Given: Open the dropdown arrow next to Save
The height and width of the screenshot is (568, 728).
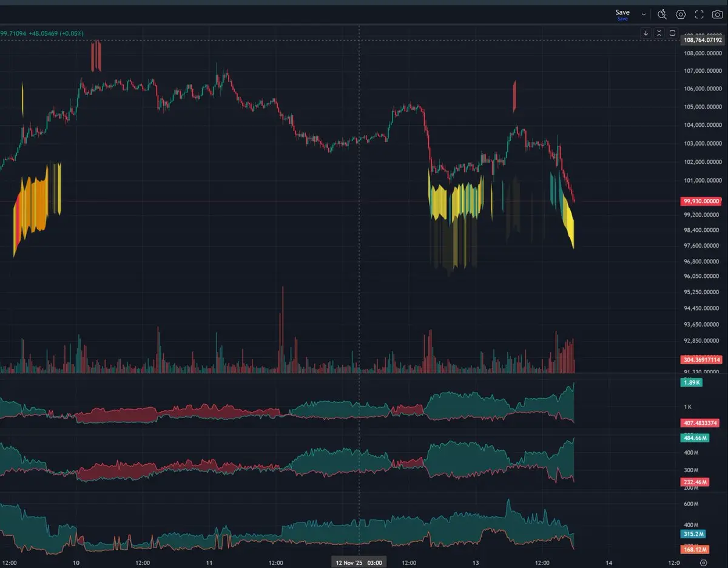Looking at the screenshot, I should [644, 15].
